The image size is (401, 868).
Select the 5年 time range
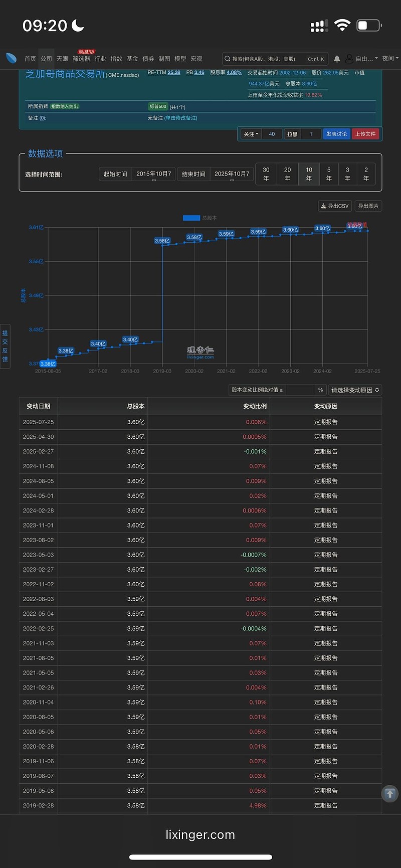coord(329,174)
